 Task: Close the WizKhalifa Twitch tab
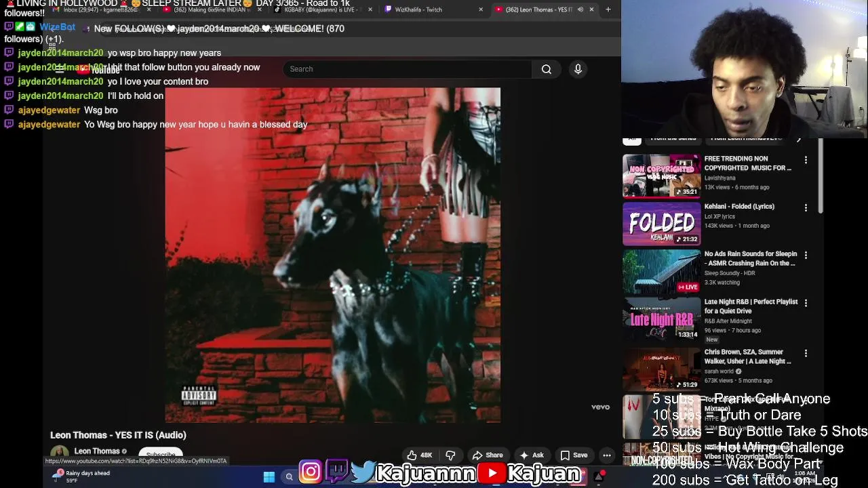tap(481, 9)
